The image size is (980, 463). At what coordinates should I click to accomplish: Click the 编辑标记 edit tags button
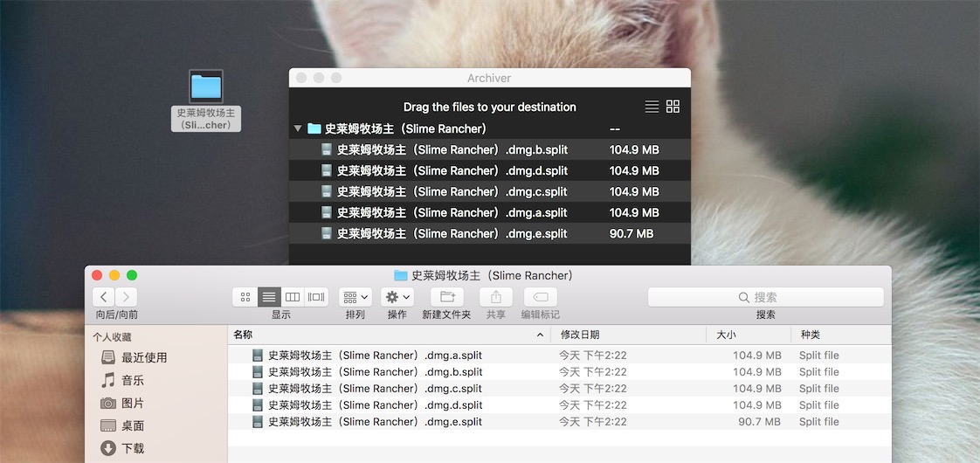(x=541, y=297)
